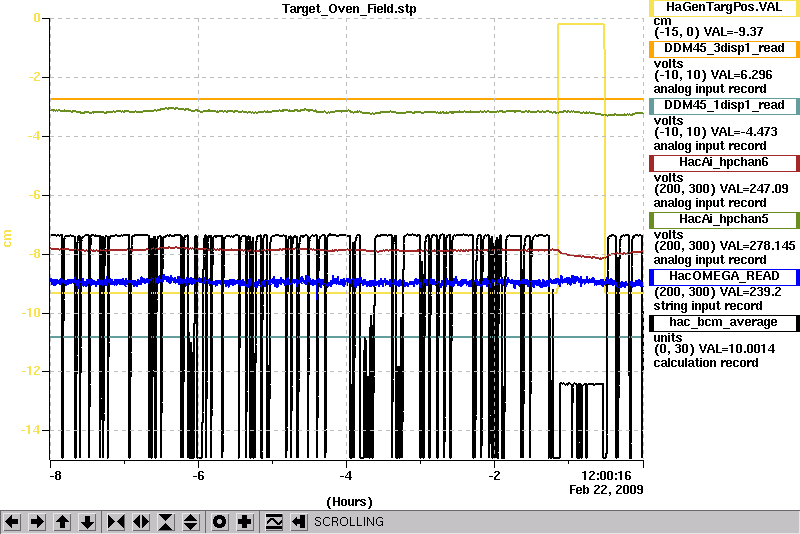Screen dimensions: 800x534
Task: Click the horizontal zoom-in bowtie icon
Action: pos(116,522)
